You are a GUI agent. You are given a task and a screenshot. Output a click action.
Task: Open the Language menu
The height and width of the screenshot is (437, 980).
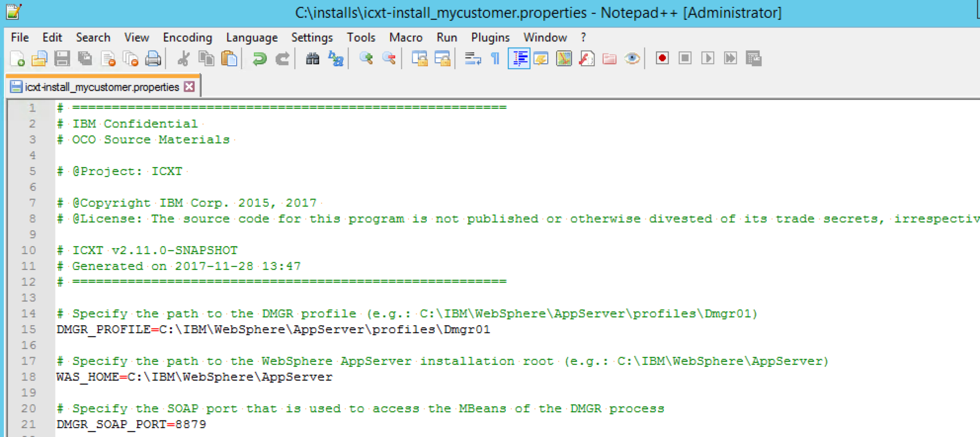pos(252,38)
